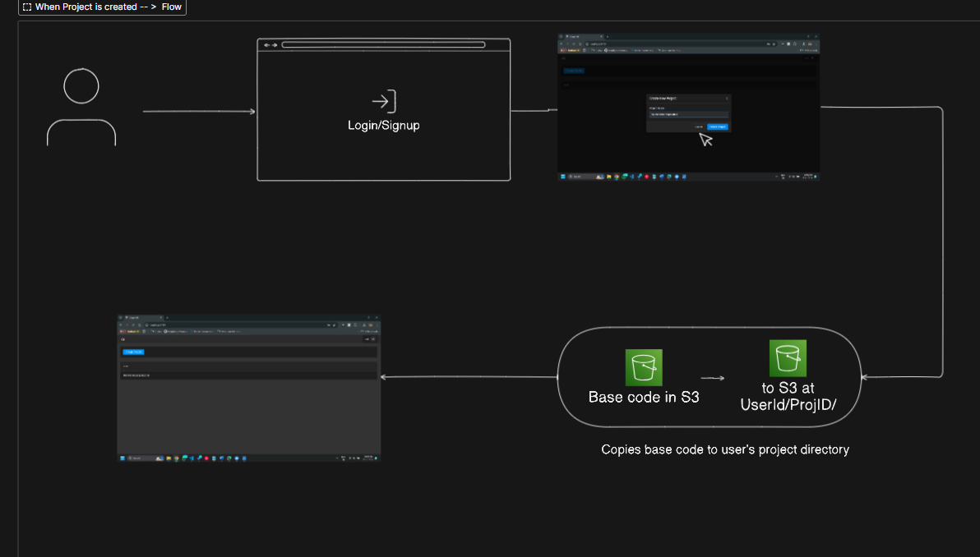Select the "Base code in S3" label

[x=644, y=397]
